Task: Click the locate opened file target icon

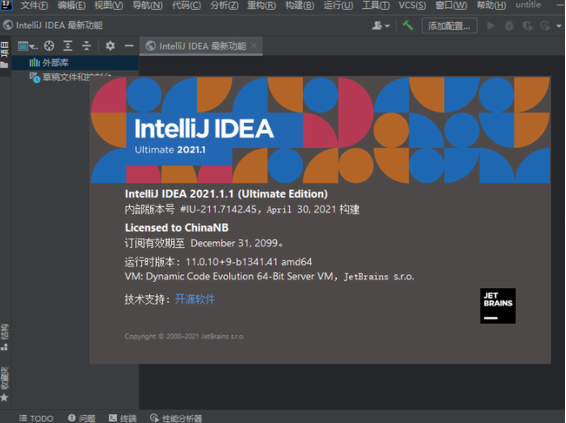Action: [49, 46]
